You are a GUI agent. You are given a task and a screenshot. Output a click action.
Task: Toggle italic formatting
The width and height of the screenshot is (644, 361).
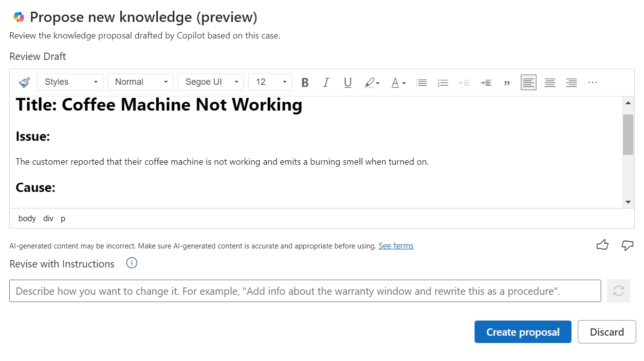point(326,82)
